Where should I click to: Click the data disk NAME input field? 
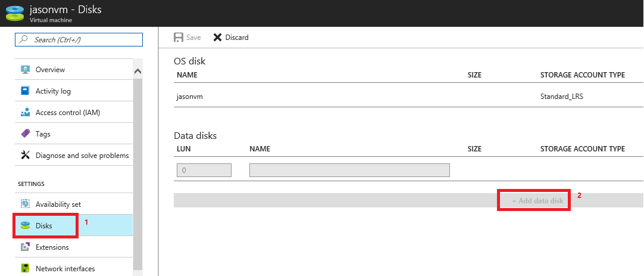pos(349,170)
